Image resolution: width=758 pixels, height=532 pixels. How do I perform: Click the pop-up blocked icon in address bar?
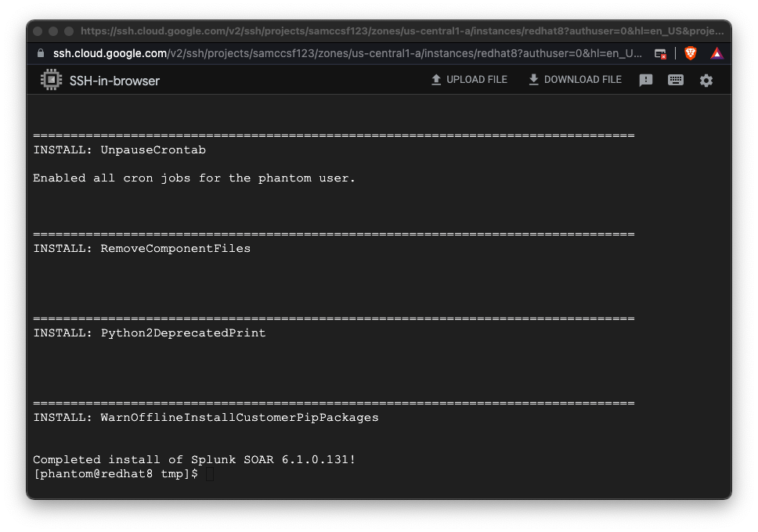661,53
